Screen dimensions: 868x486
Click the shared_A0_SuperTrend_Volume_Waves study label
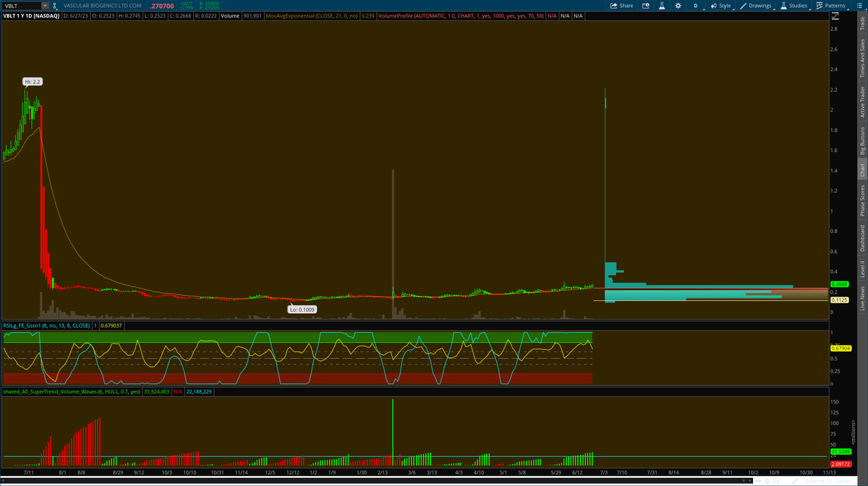(x=72, y=391)
